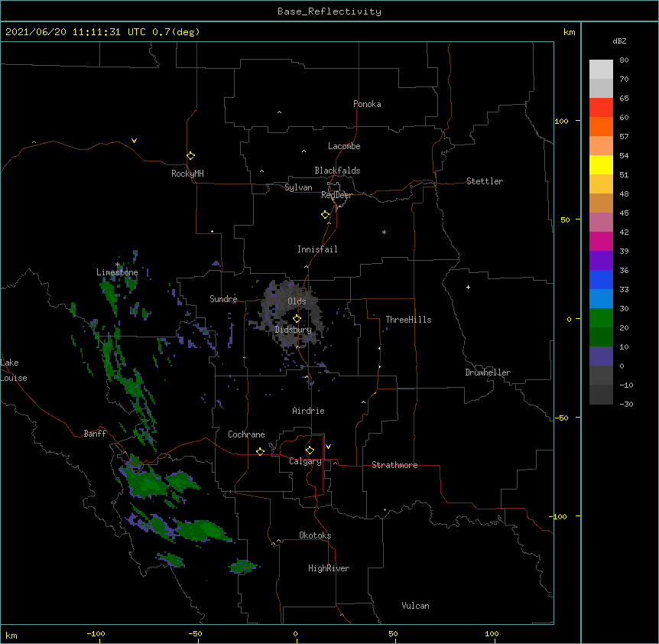Screen dimensions: 659x644
Task: Click the magenta 42 dBZ legend swatch
Action: pyautogui.click(x=601, y=241)
